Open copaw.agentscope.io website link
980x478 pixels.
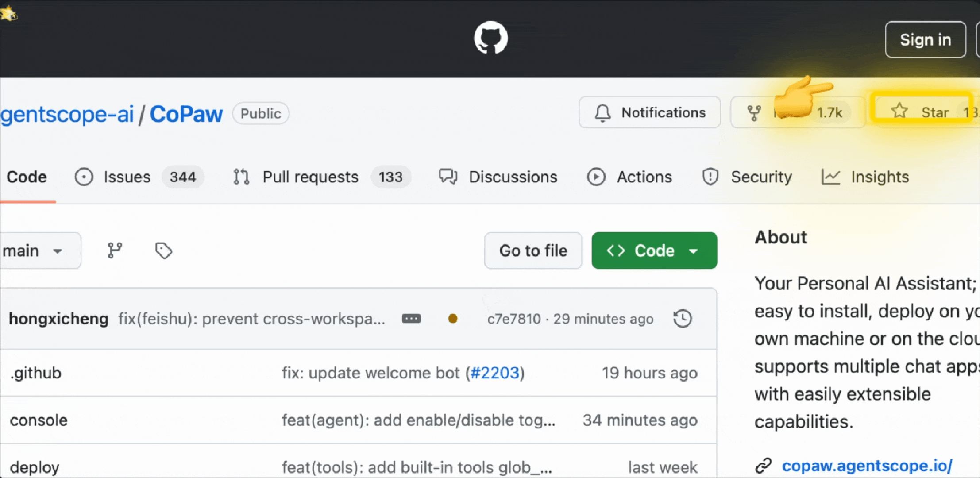(866, 466)
